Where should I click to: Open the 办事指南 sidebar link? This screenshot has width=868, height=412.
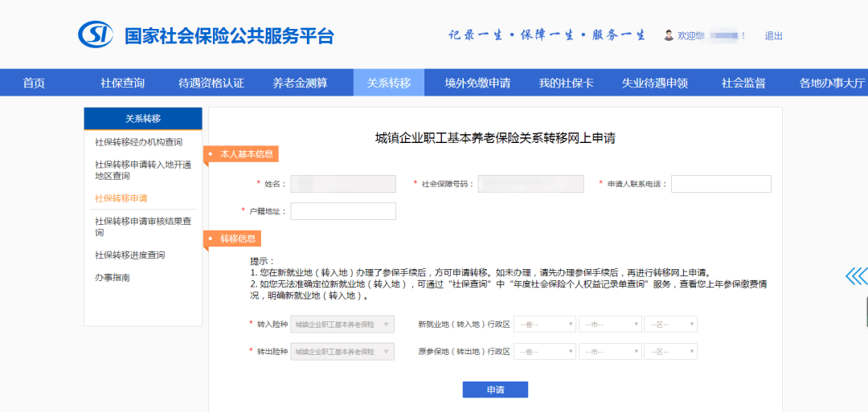pos(112,278)
